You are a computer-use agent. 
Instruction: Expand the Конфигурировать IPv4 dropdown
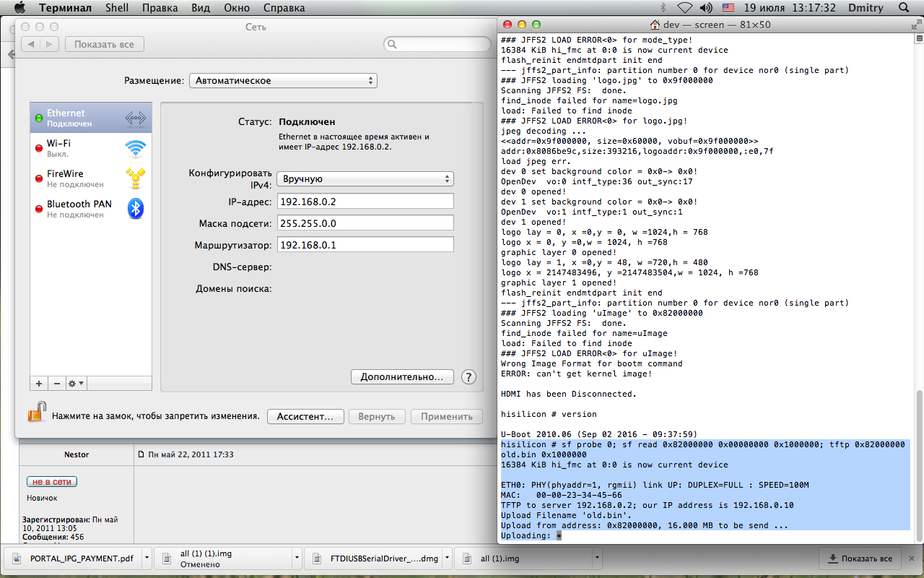coord(366,178)
